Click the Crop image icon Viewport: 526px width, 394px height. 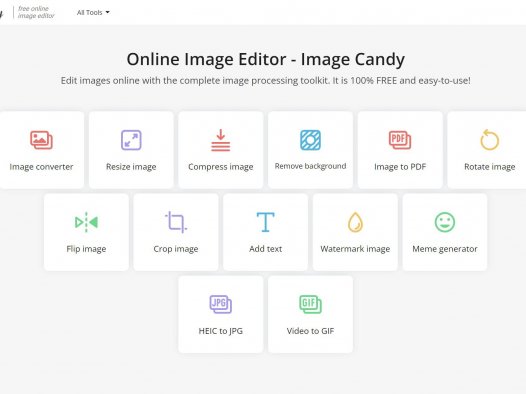(176, 222)
